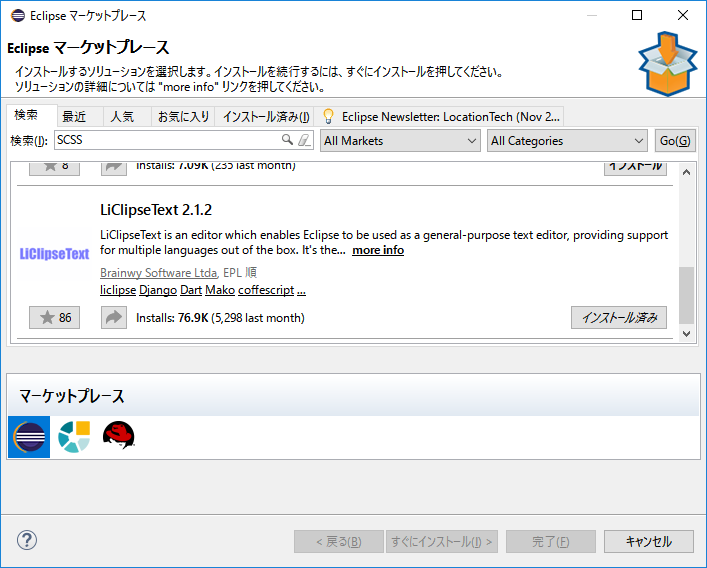
Task: Click the LiClipseText logo thumbnail
Action: [x=55, y=254]
